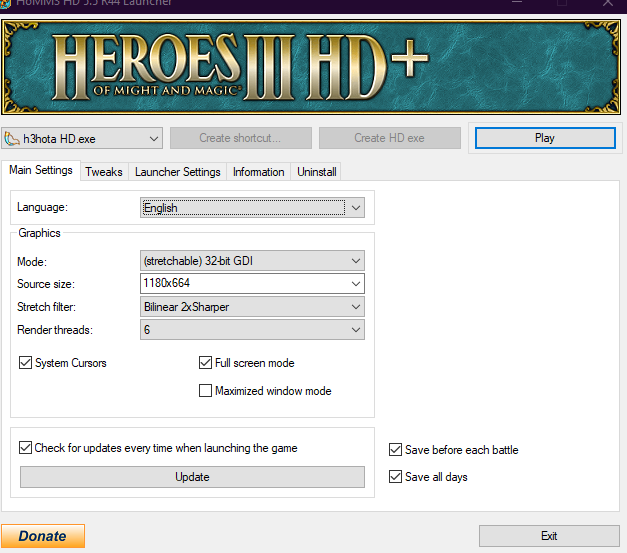Switch to the Information tab
This screenshot has width=627, height=553.
pos(258,172)
